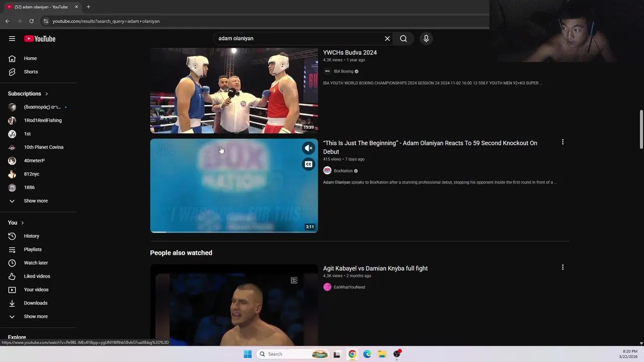Screen dimensions: 644x362
Task: Open the IBA Boxing channel avatar
Action: click(327, 71)
